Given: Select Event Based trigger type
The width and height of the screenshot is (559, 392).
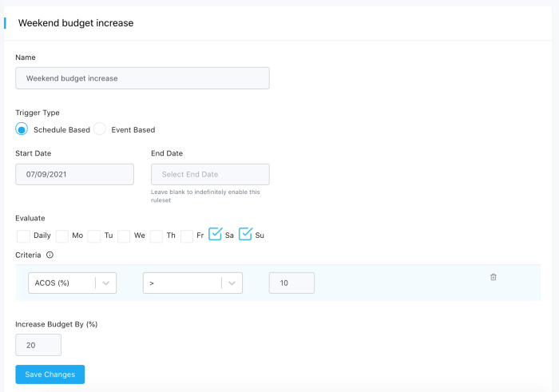Looking at the screenshot, I should click(100, 129).
